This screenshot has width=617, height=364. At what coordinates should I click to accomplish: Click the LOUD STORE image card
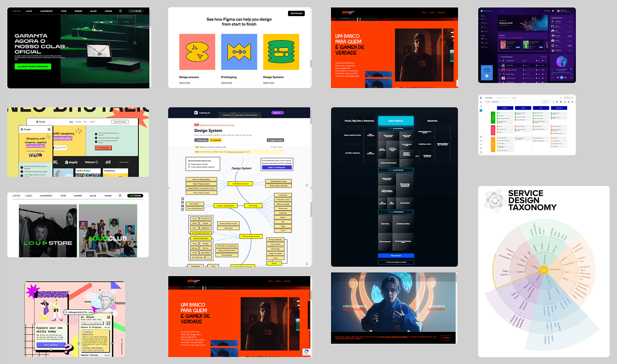pos(48,231)
